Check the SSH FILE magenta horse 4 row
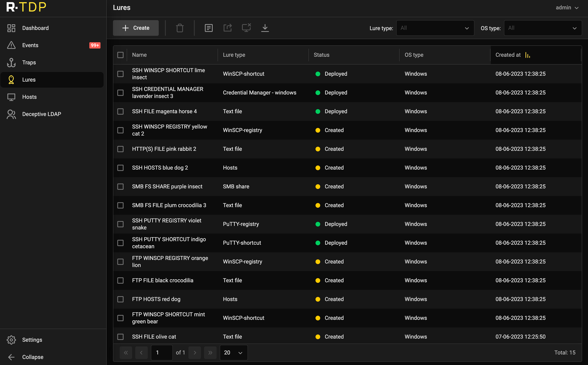This screenshot has width=588, height=365. (x=120, y=111)
